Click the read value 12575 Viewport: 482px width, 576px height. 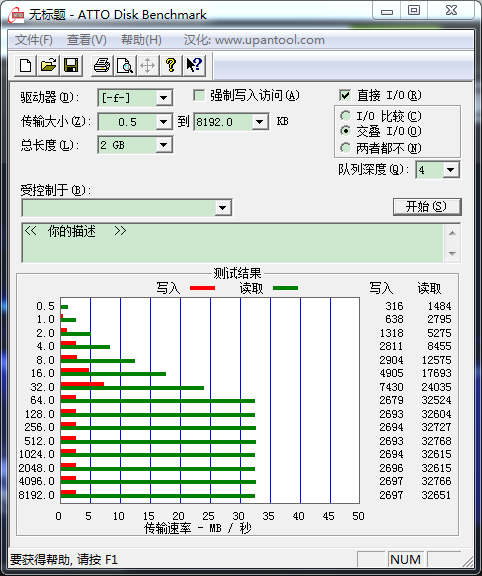tap(436, 360)
